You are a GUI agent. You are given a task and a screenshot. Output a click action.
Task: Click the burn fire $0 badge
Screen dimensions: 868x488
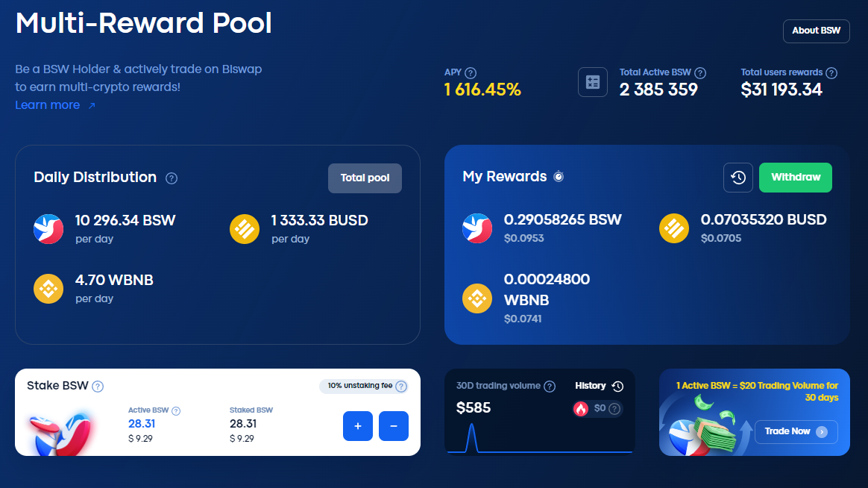click(597, 409)
